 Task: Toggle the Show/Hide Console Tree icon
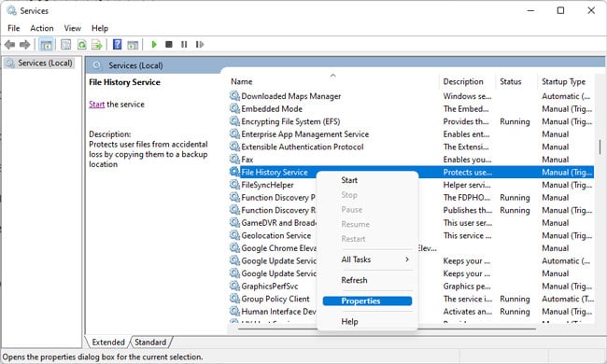[x=46, y=45]
